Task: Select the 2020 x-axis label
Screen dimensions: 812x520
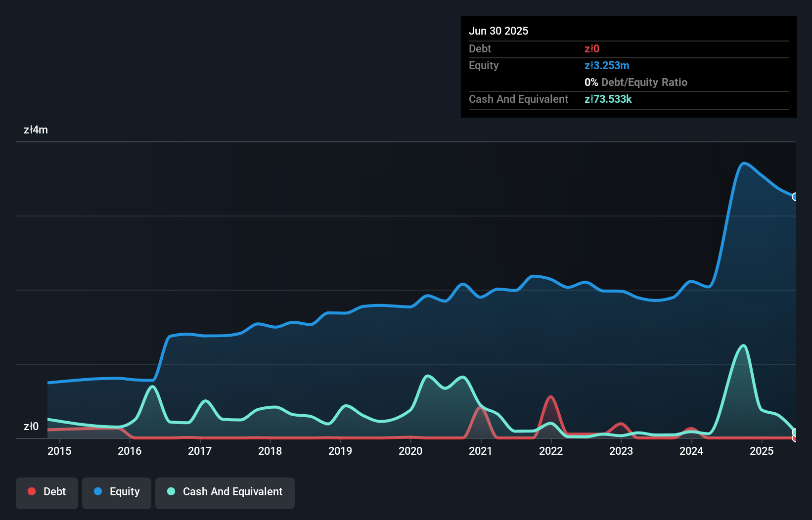Action: [x=410, y=451]
